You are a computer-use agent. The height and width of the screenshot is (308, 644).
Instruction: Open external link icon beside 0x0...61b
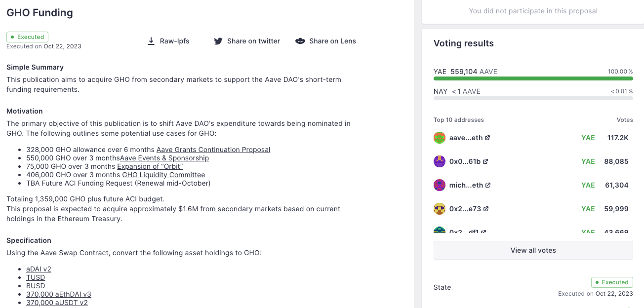pyautogui.click(x=485, y=161)
